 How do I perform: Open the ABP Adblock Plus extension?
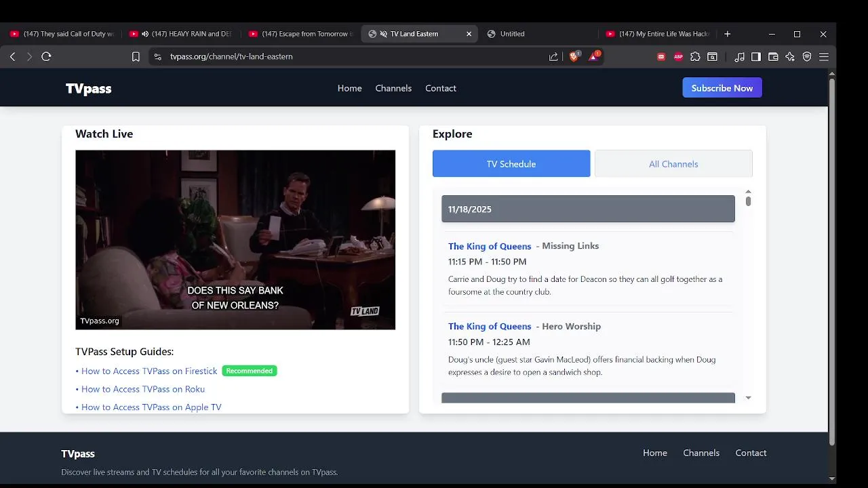678,57
